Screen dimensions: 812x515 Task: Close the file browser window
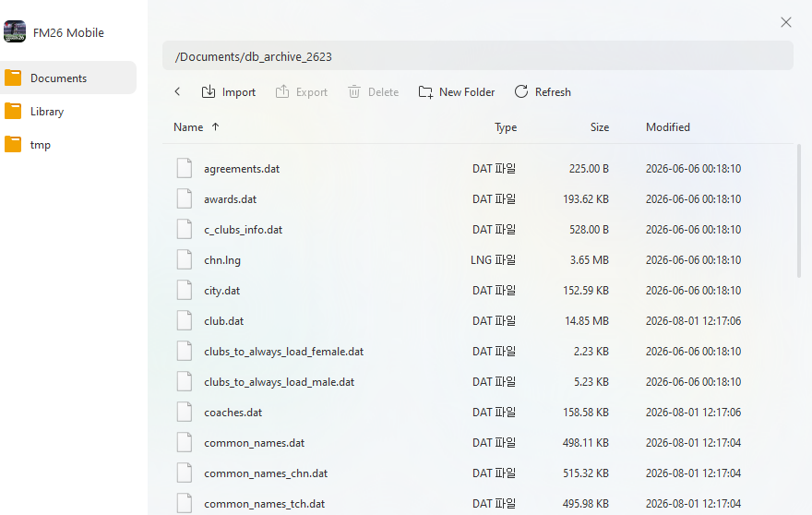pos(785,22)
